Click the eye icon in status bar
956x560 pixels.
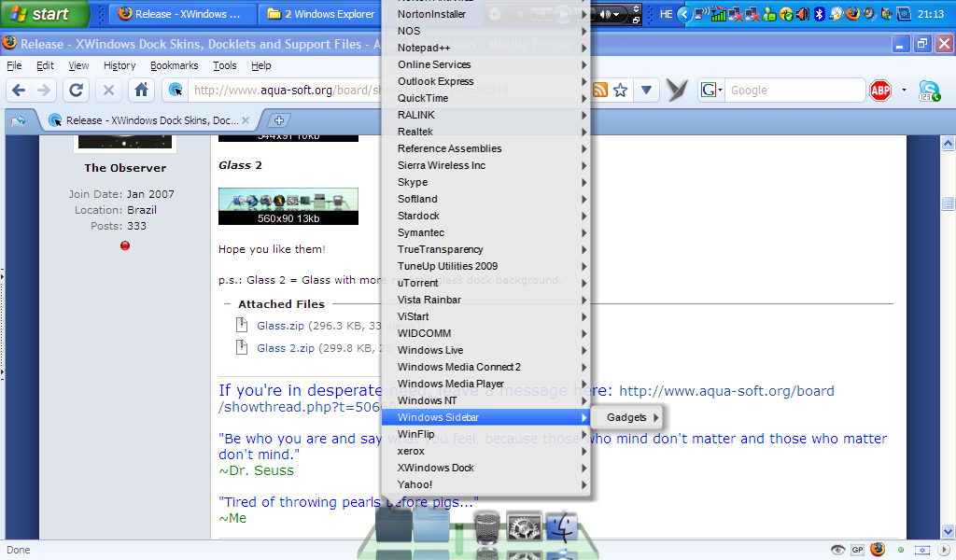tap(837, 550)
